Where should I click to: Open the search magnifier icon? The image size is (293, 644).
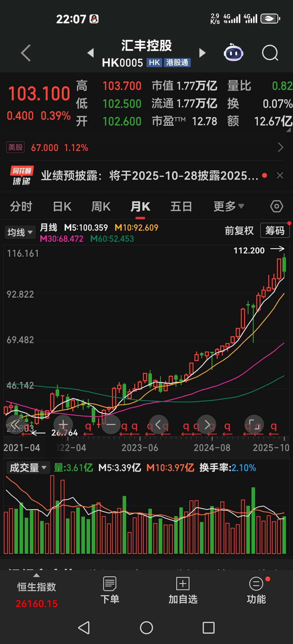270,53
